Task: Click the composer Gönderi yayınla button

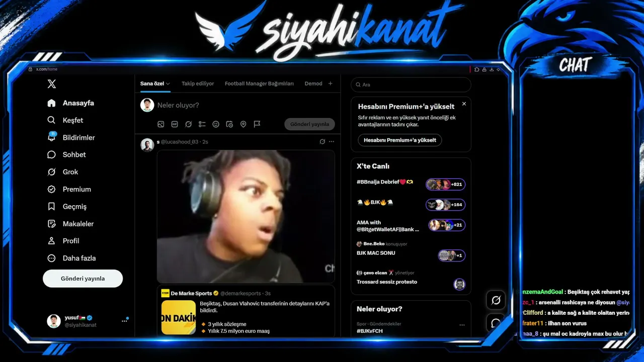Action: (309, 124)
